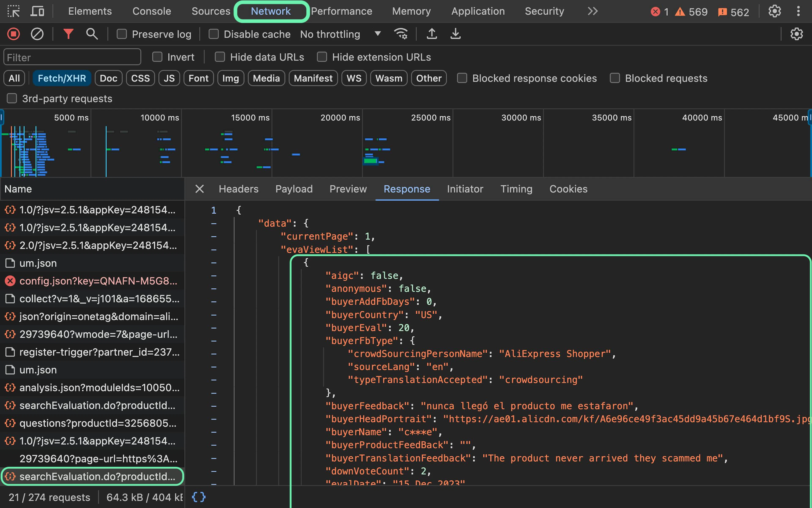
Task: Open the Preview sub-tab
Action: [x=348, y=189]
